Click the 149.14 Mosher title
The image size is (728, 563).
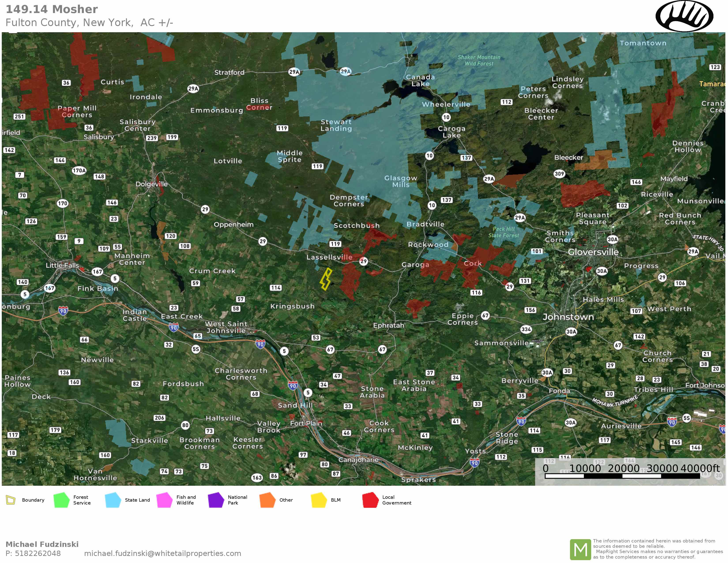point(52,9)
